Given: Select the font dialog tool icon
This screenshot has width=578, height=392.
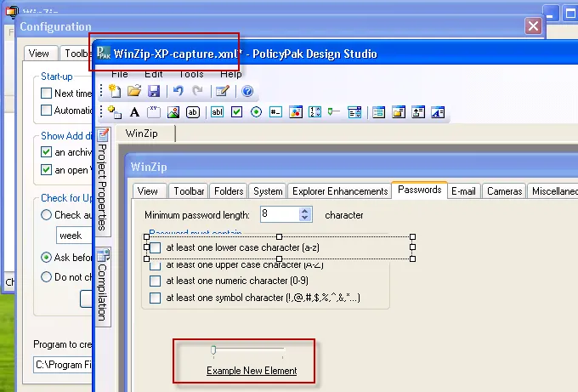Looking at the screenshot, I should tap(438, 112).
